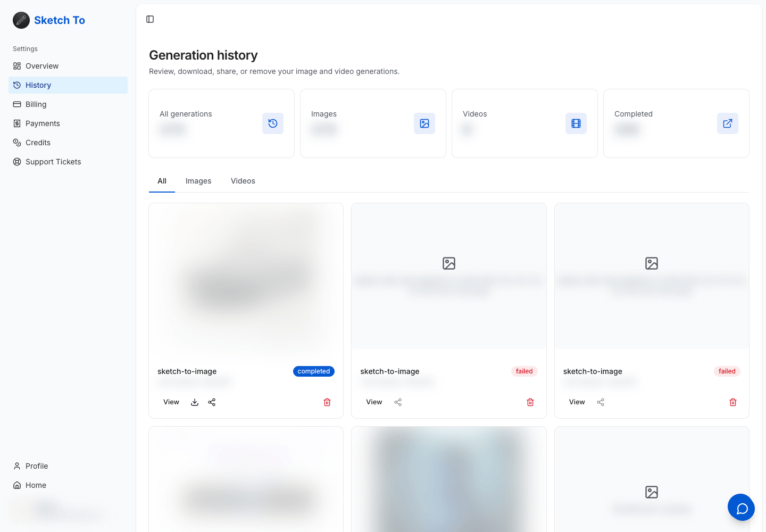Delete the completed sketch-to-image generation

[327, 402]
